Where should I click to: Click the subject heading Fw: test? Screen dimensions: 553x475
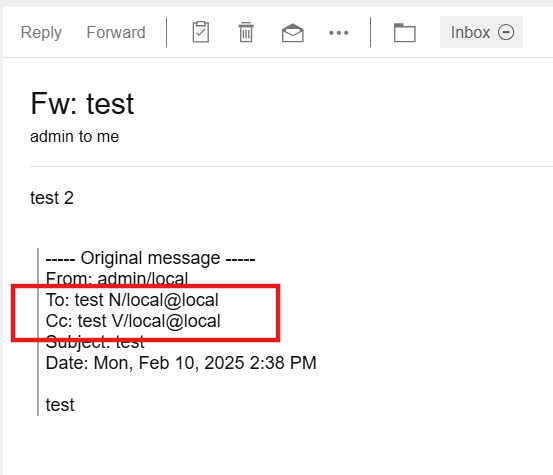tap(82, 104)
